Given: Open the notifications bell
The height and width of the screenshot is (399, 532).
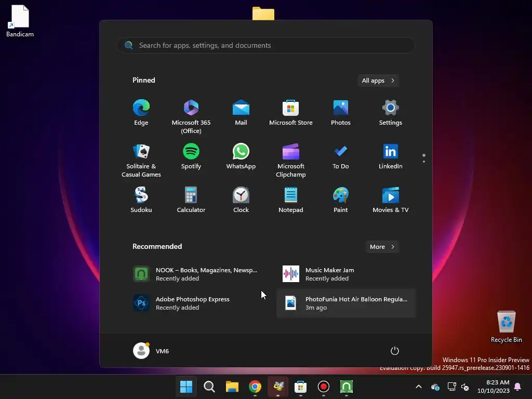Looking at the screenshot, I should pos(518,387).
